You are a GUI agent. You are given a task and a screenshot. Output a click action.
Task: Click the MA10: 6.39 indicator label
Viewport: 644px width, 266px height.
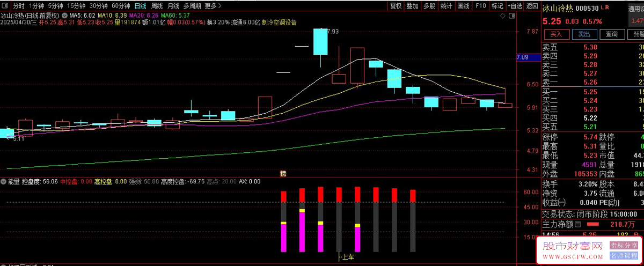[x=112, y=16]
